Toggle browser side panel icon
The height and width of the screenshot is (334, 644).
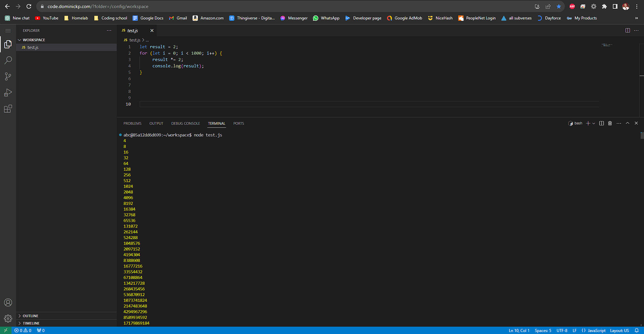click(615, 6)
